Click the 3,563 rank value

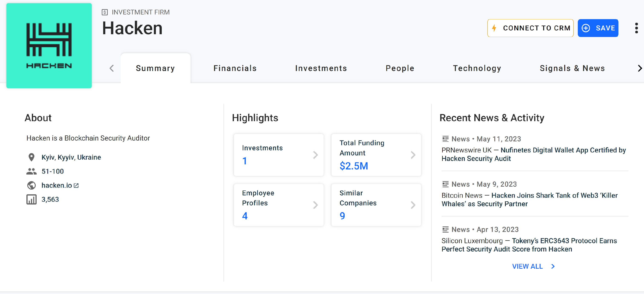(50, 199)
